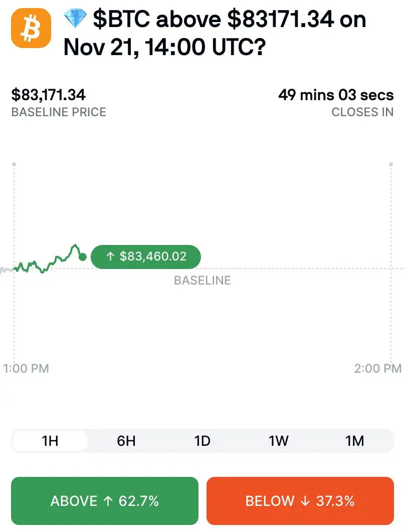Choose the 1W chart range
405x532 pixels.
coord(278,441)
